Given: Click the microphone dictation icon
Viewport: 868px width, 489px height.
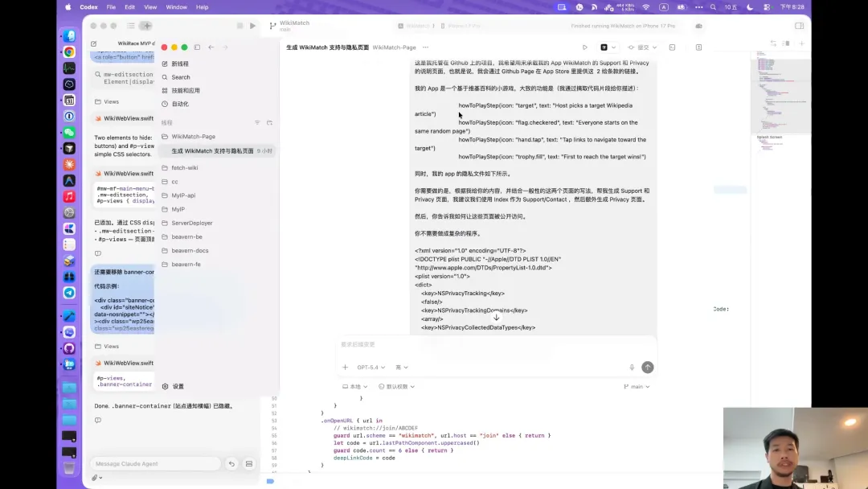Looking at the screenshot, I should click(632, 368).
